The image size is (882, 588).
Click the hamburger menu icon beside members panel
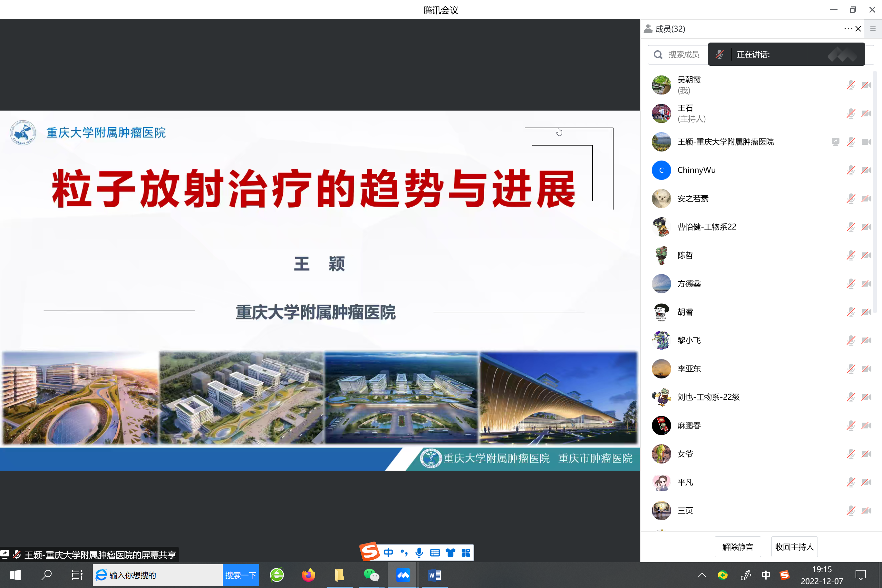tap(873, 29)
